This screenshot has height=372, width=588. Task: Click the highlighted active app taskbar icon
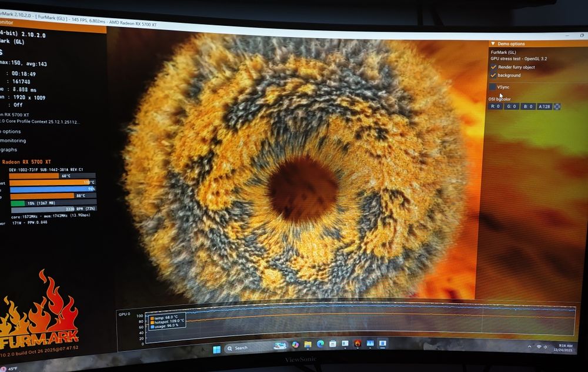click(x=383, y=343)
